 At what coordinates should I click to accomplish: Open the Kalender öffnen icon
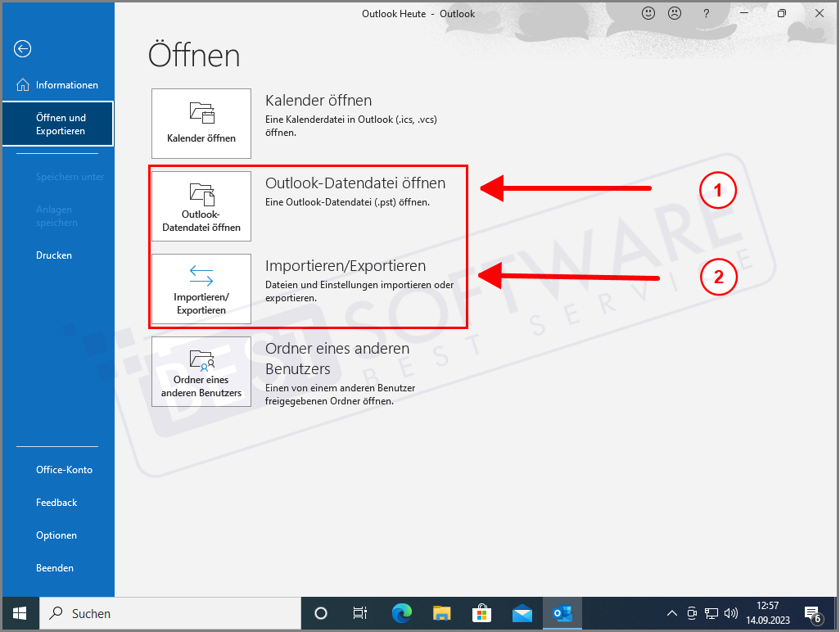point(201,123)
